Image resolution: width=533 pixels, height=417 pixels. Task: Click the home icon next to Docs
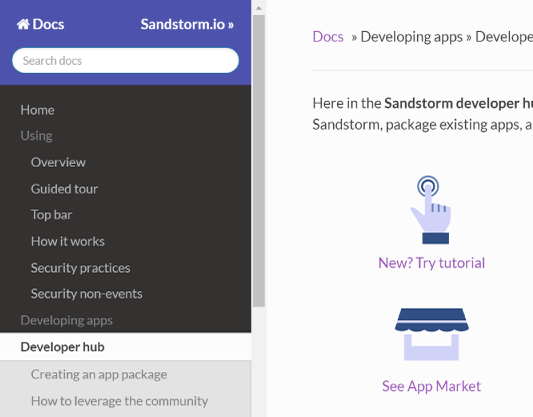click(23, 24)
